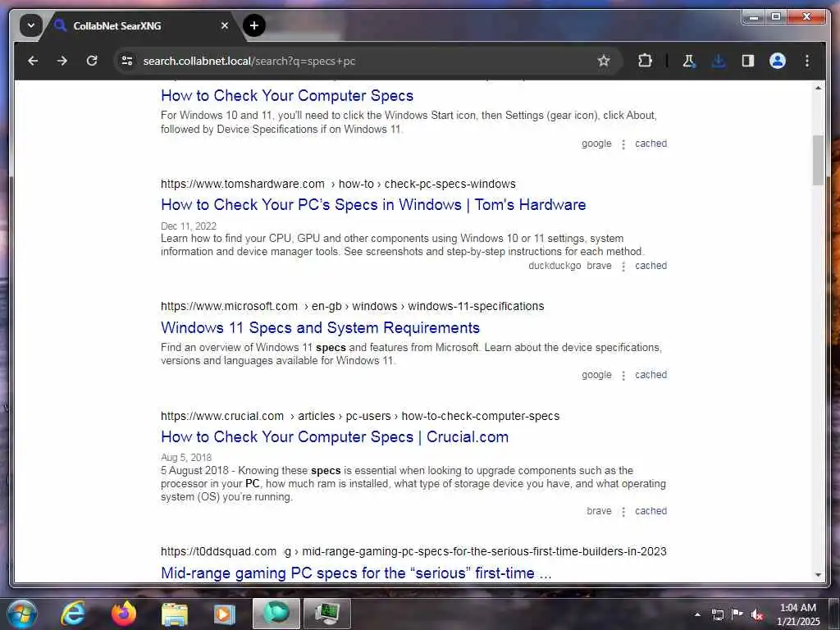Click the microsoft.com URL breadcrumb

tap(353, 307)
